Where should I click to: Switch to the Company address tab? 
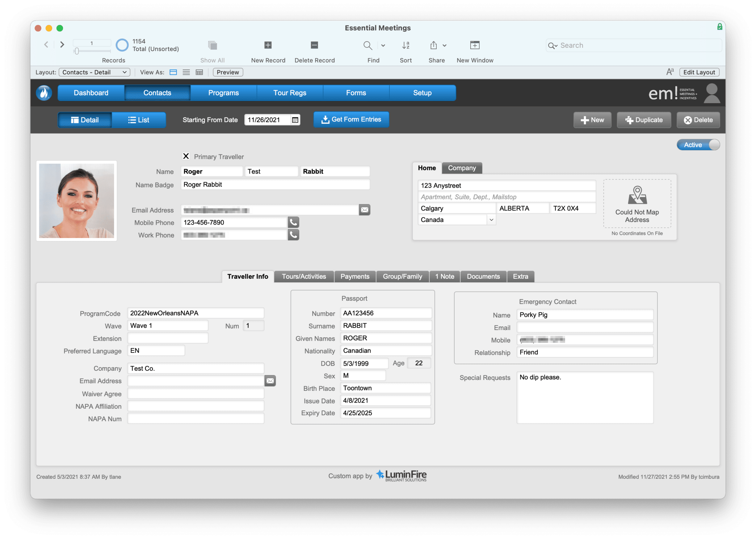pyautogui.click(x=462, y=168)
